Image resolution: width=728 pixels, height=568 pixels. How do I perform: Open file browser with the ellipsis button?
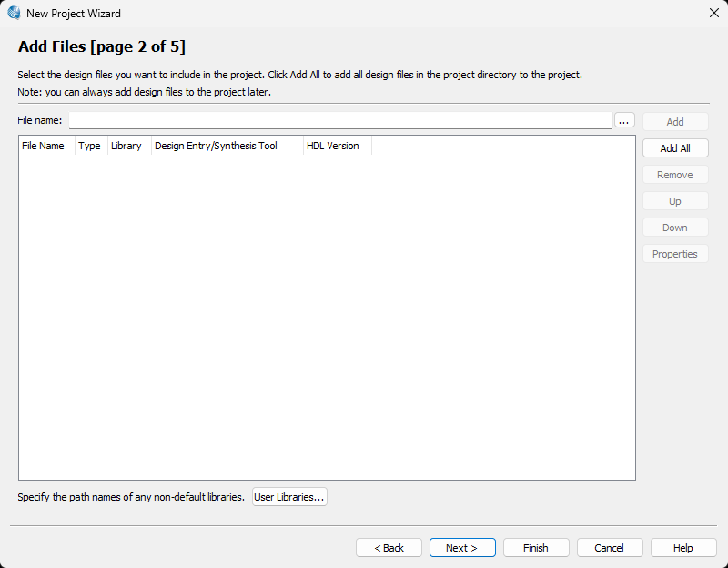point(624,120)
